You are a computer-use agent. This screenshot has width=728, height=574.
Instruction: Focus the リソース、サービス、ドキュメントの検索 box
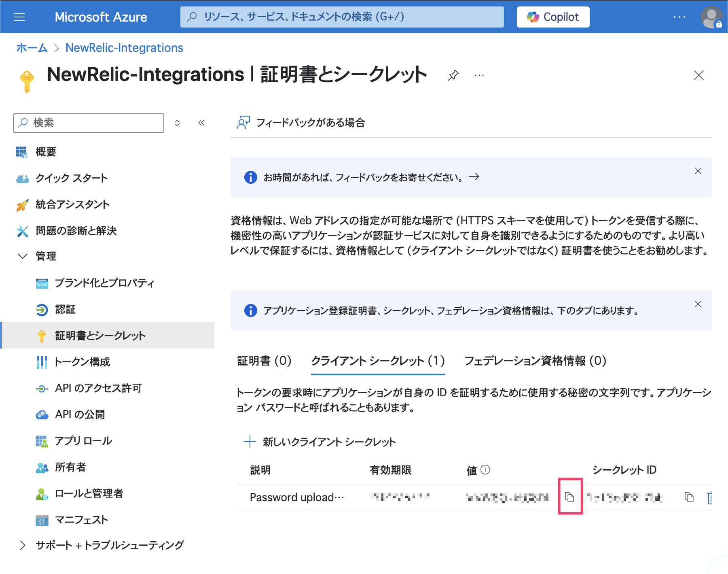(x=342, y=17)
